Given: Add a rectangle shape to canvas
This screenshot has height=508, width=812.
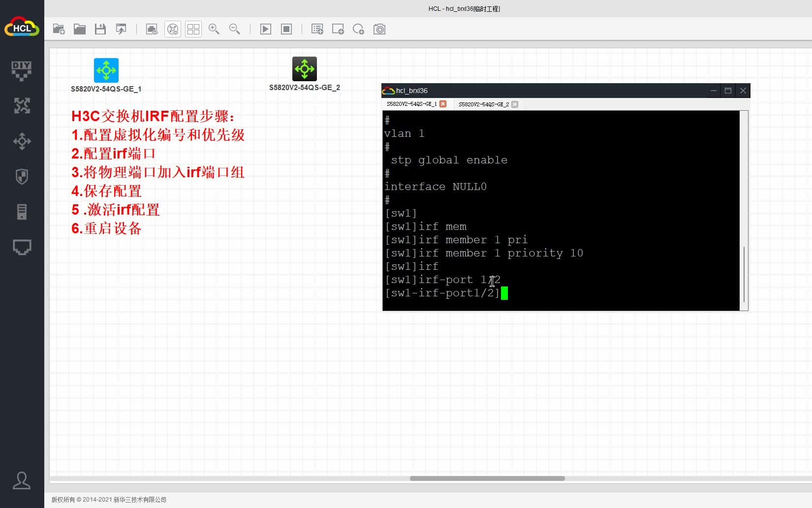Looking at the screenshot, I should point(338,29).
